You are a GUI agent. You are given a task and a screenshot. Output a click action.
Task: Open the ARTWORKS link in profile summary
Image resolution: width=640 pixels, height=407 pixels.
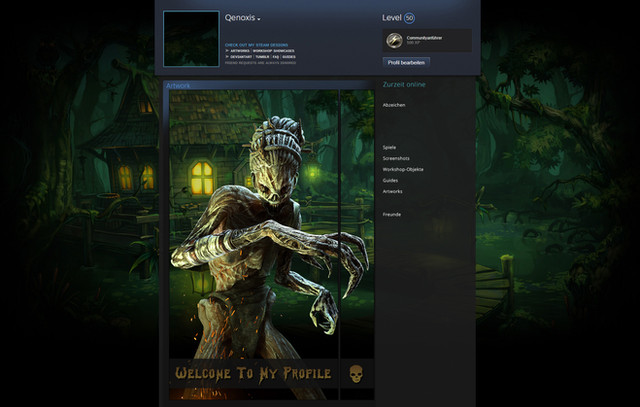240,51
